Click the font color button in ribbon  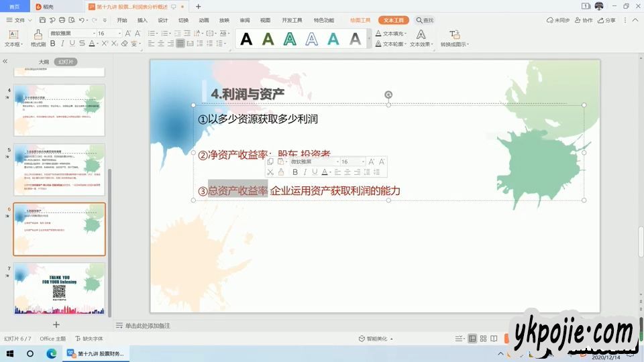point(92,44)
